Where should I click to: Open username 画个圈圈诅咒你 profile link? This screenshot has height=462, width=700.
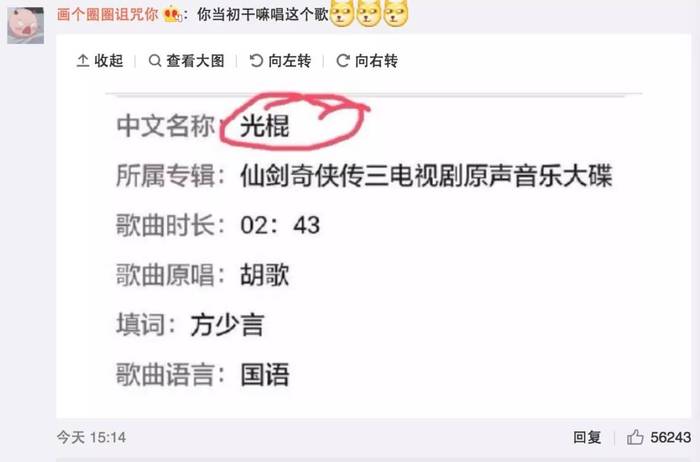pyautogui.click(x=107, y=15)
